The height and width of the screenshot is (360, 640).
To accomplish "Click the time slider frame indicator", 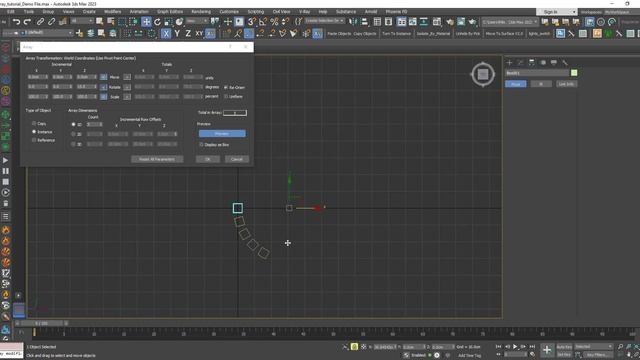I will [x=41, y=323].
